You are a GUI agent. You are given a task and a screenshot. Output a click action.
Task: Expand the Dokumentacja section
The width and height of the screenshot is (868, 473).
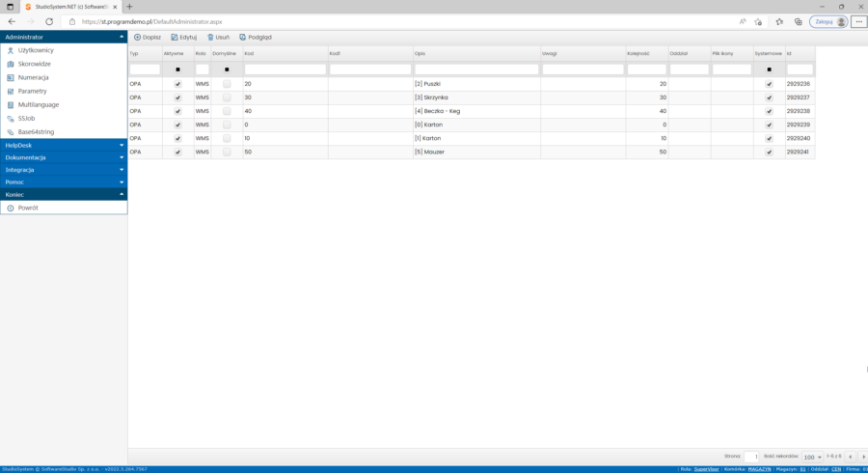coord(64,157)
